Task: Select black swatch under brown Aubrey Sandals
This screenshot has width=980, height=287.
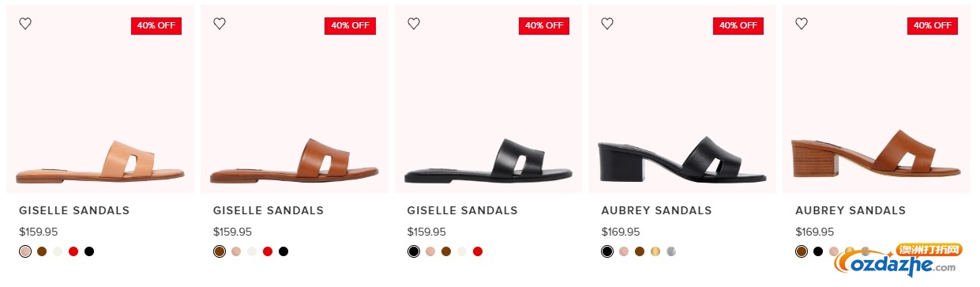Action: point(818,251)
